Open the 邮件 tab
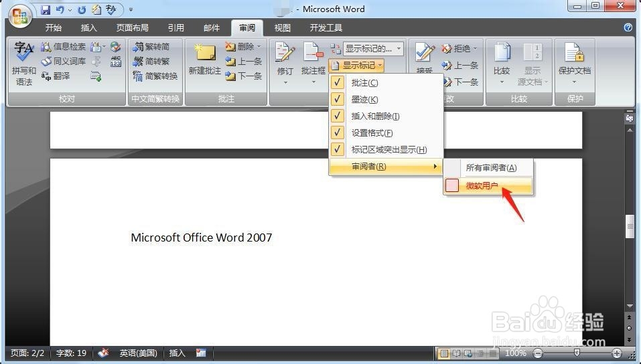 click(212, 28)
